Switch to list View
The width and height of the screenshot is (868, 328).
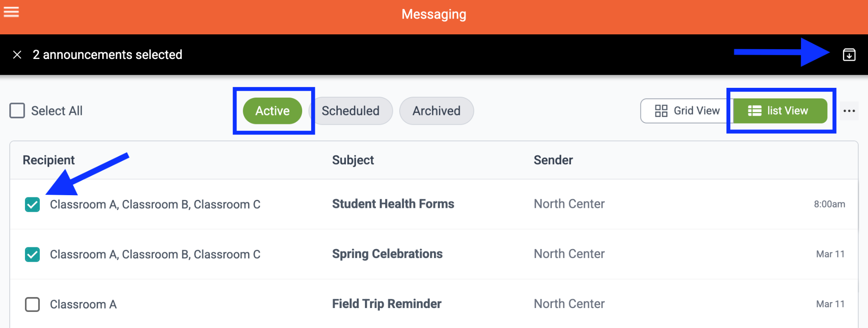tap(780, 111)
